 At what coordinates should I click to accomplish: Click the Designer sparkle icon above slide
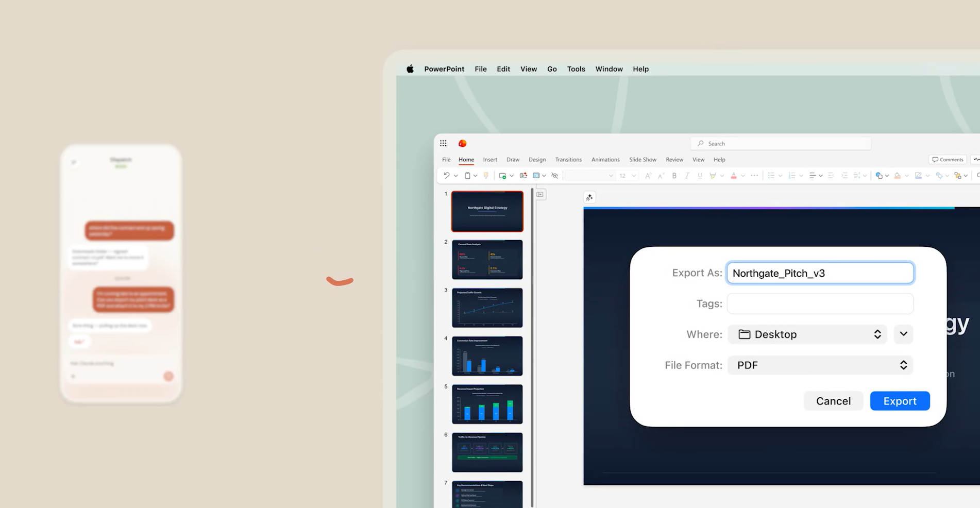click(x=589, y=197)
